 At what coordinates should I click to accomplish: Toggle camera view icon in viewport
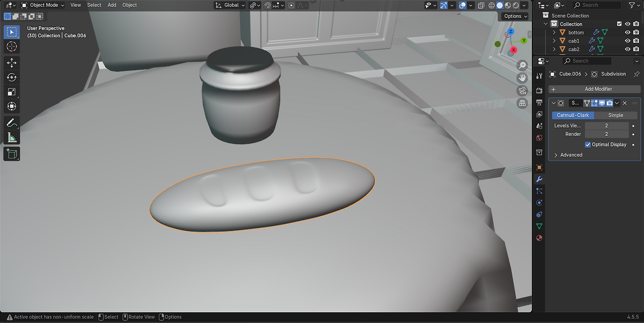(522, 91)
